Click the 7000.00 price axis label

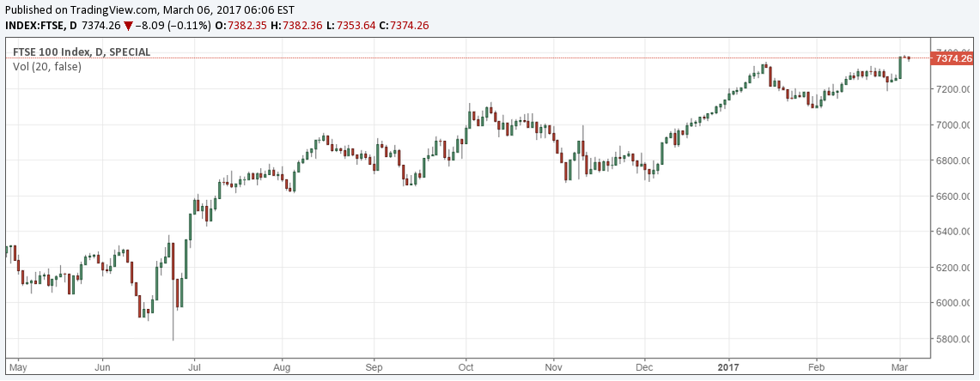tap(953, 125)
